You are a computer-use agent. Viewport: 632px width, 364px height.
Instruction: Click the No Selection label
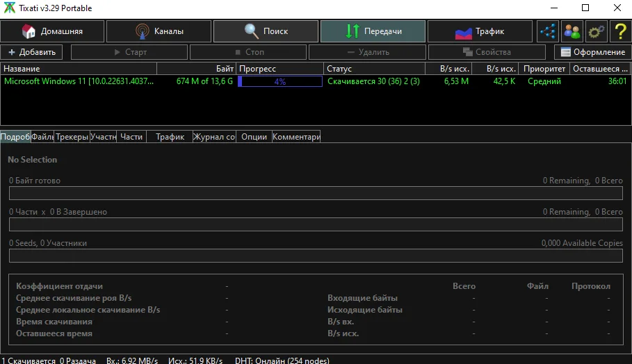tap(32, 160)
